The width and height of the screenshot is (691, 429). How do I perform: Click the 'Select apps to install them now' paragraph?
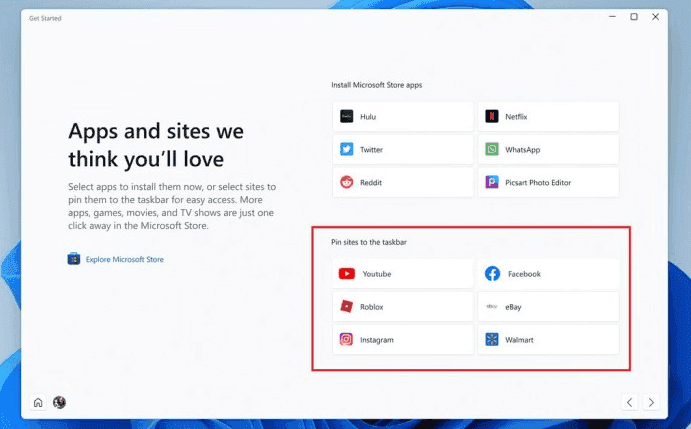[x=172, y=206]
